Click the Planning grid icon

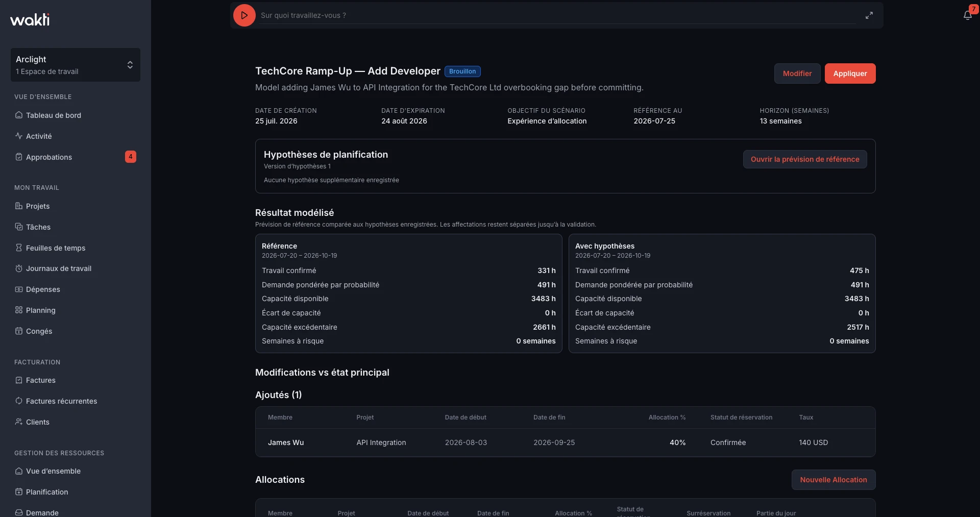coord(19,310)
